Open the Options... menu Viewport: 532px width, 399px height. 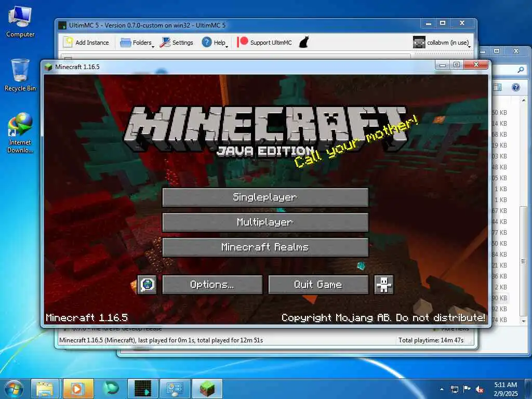click(x=212, y=284)
